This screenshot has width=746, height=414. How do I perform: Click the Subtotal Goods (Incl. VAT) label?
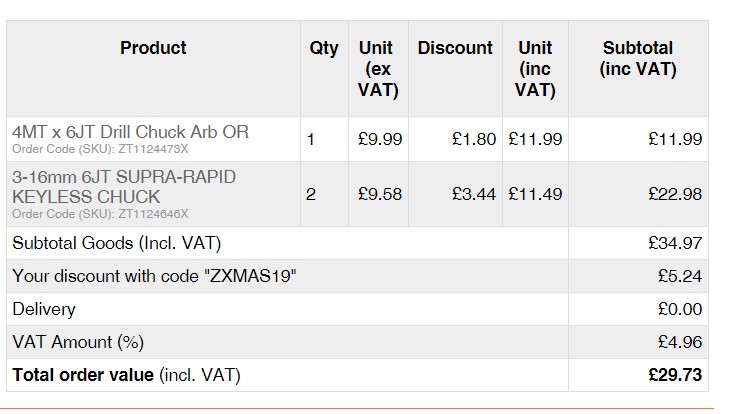click(116, 243)
